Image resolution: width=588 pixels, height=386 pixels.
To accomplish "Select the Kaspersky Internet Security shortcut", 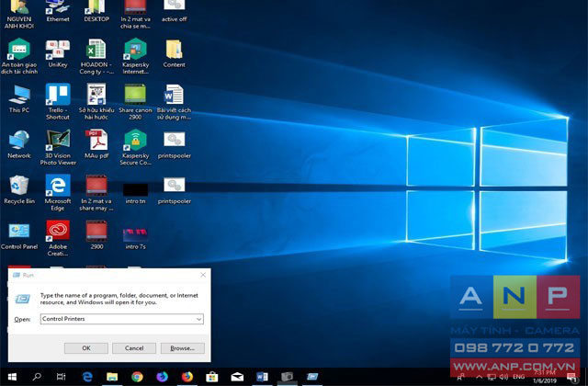I will coord(135,56).
